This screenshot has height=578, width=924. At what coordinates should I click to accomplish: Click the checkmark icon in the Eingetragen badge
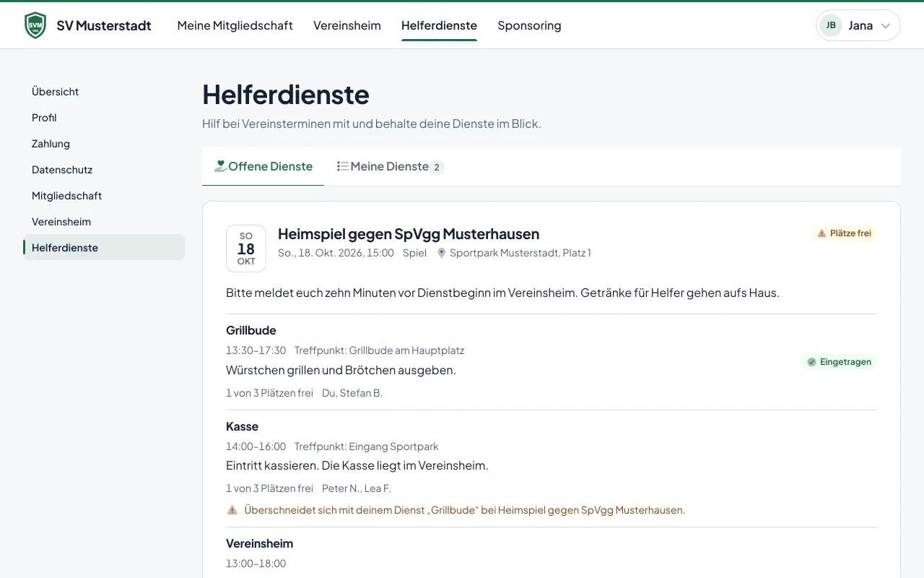click(811, 362)
